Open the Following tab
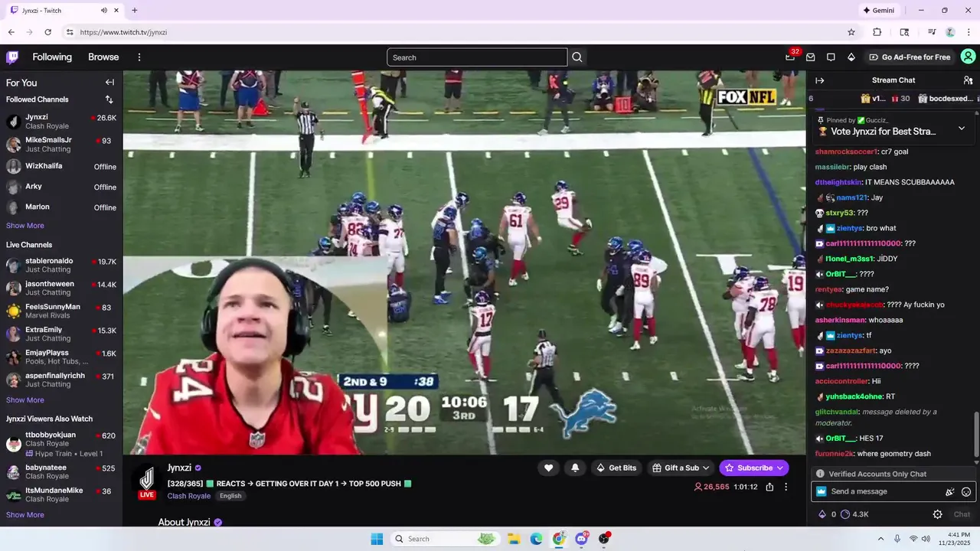Viewport: 980px width, 551px height. tap(52, 57)
